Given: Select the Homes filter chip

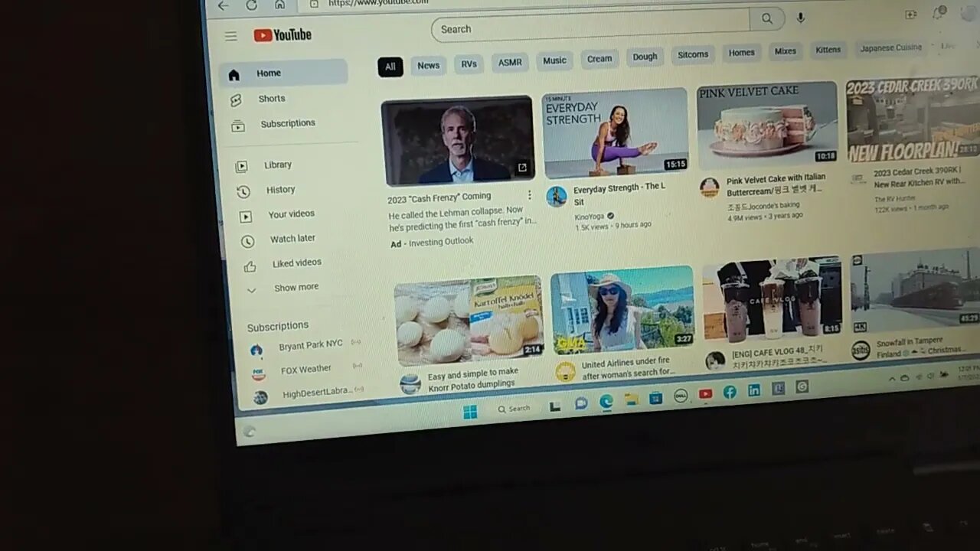Looking at the screenshot, I should [741, 53].
